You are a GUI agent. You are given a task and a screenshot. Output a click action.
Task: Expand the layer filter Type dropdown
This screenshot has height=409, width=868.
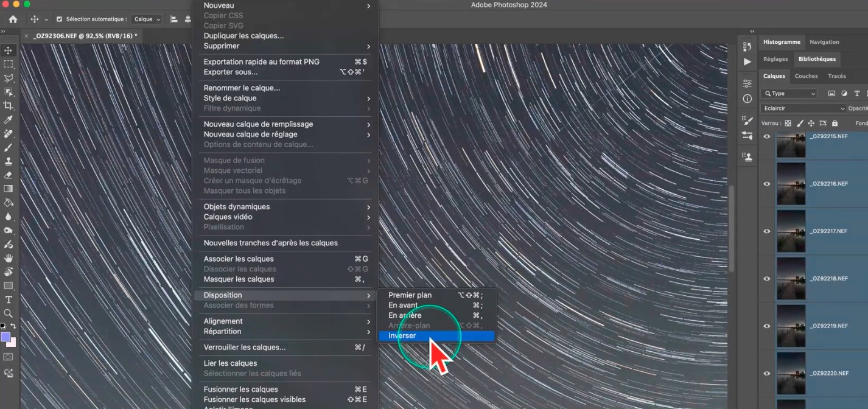[x=790, y=94]
